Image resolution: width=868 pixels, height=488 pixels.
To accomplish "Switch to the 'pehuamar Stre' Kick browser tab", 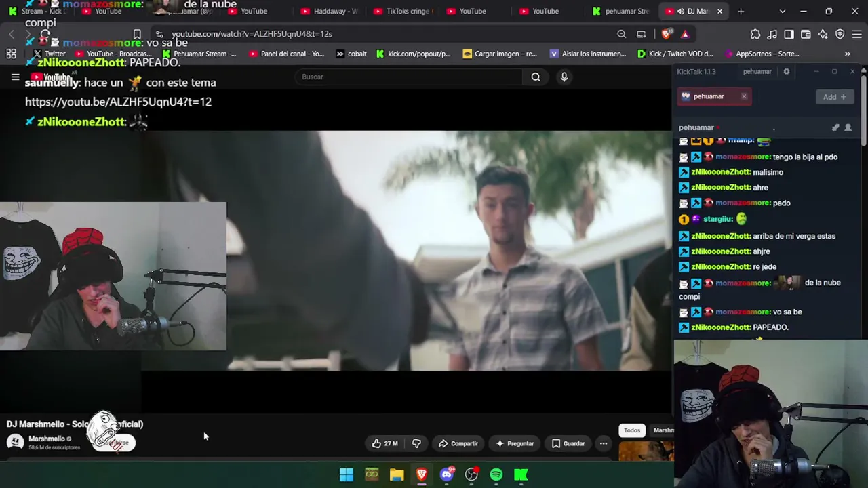I will coord(620,11).
